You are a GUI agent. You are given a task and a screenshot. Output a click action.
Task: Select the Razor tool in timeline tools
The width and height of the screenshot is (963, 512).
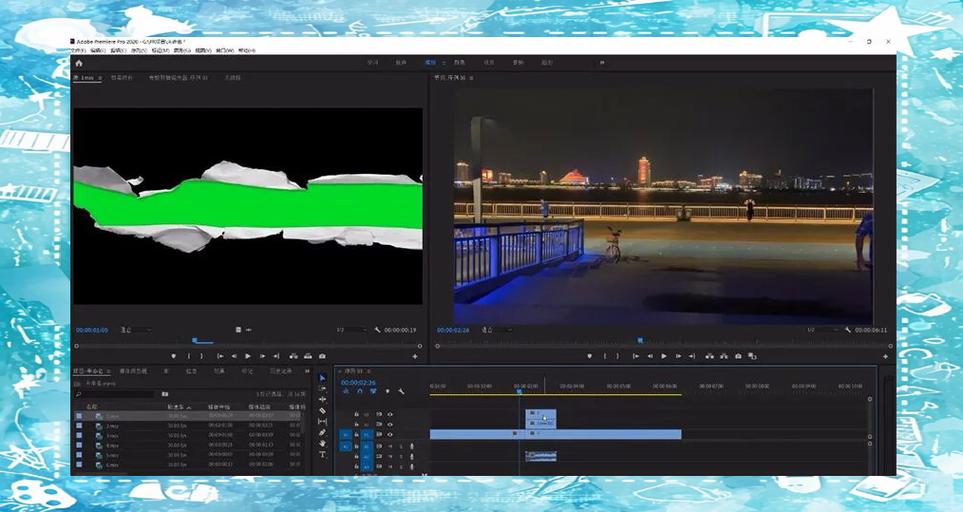coord(322,411)
